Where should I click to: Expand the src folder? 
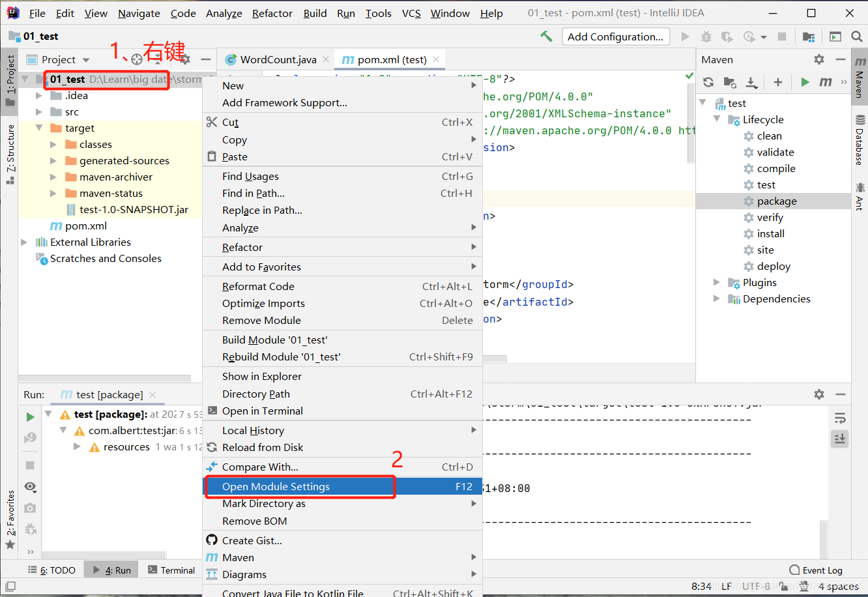point(39,112)
